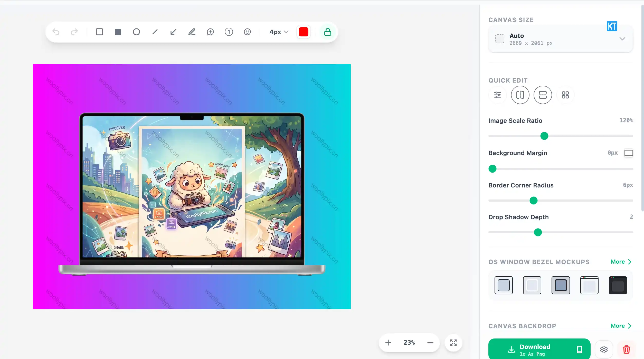Choose the second pale-gray bezel mockup
644x359 pixels.
pyautogui.click(x=532, y=285)
